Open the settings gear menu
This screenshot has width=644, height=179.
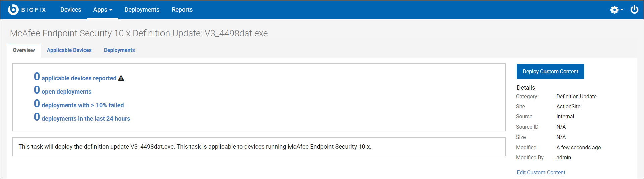click(x=614, y=10)
